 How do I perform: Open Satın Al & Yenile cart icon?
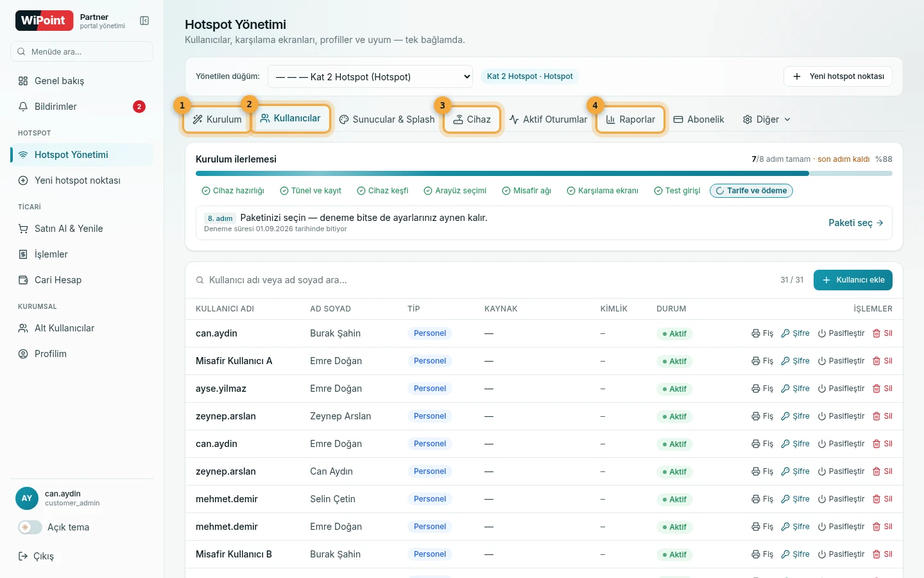click(x=23, y=229)
